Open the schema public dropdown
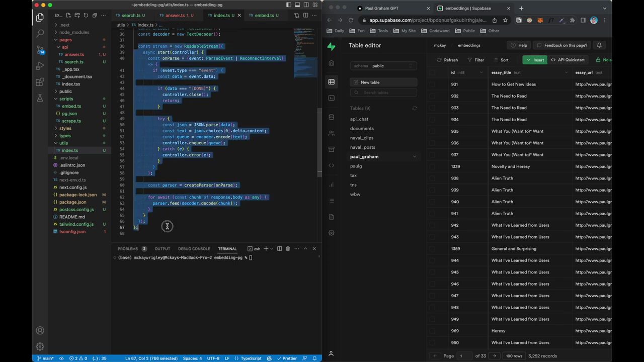 click(383, 66)
